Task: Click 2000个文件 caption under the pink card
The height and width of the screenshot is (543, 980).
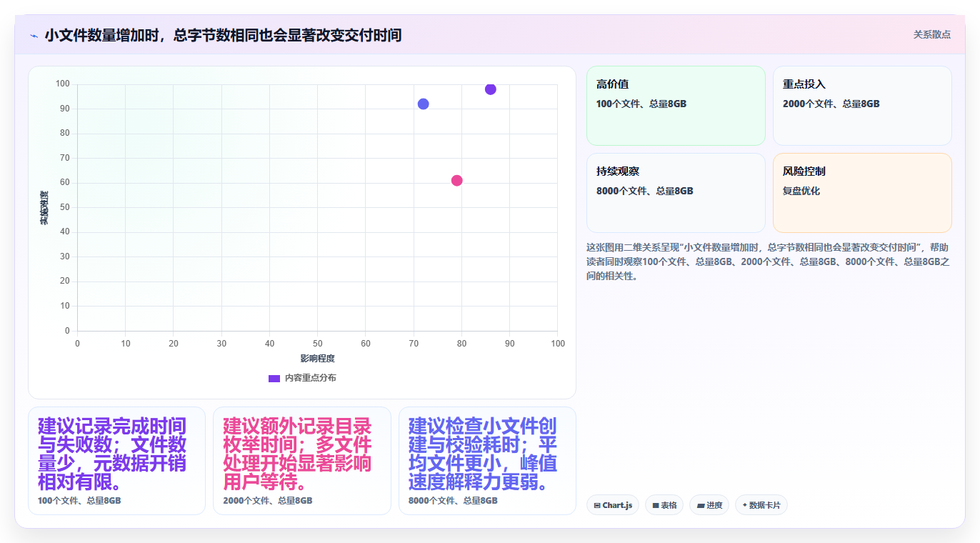Action: click(x=267, y=501)
